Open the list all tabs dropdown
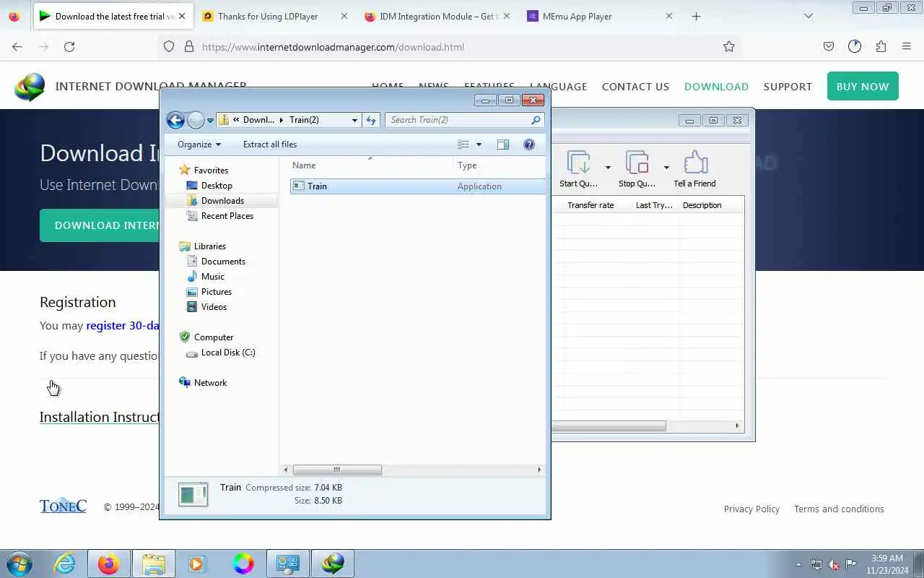This screenshot has height=578, width=924. 808,16
